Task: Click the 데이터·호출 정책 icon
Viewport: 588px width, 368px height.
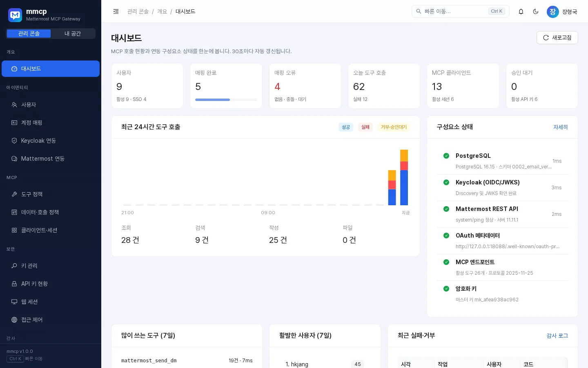Action: 14,212
